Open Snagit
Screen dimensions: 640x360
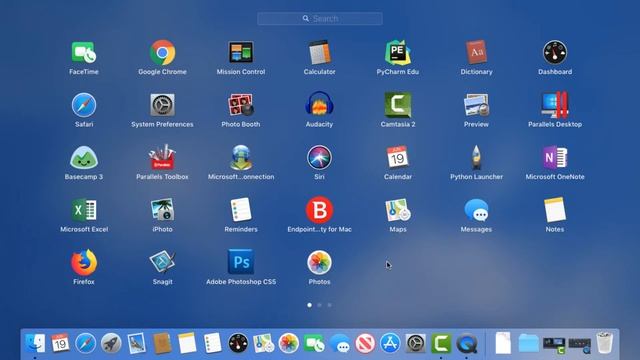[162, 262]
